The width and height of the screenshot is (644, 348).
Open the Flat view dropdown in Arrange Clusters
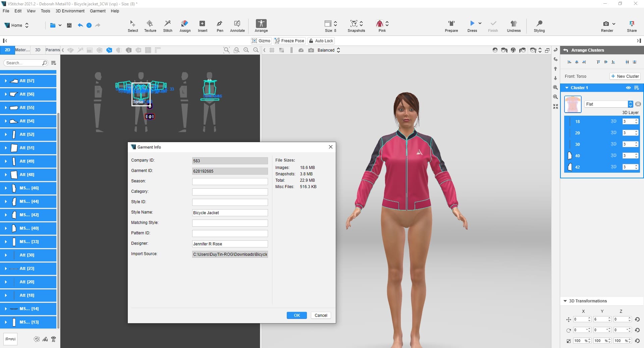click(631, 104)
